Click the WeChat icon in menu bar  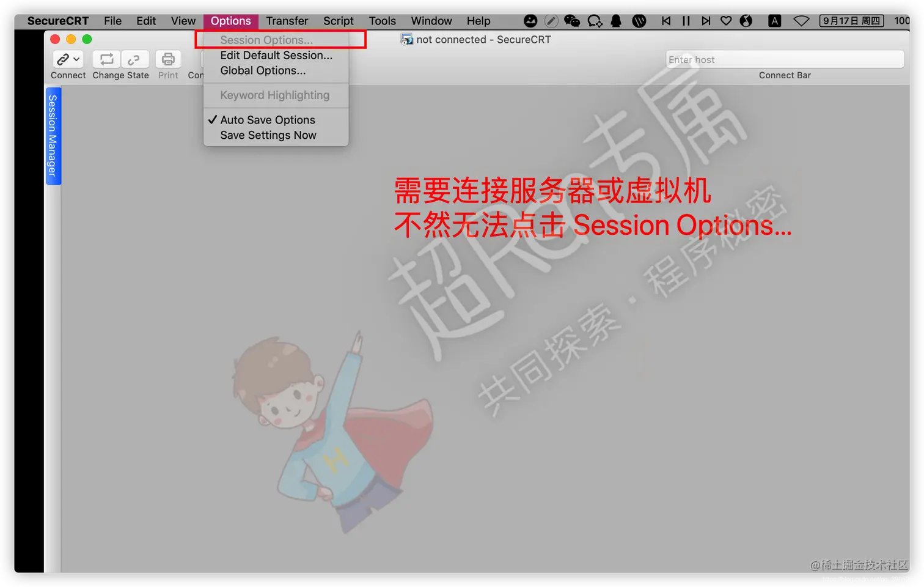tap(572, 21)
